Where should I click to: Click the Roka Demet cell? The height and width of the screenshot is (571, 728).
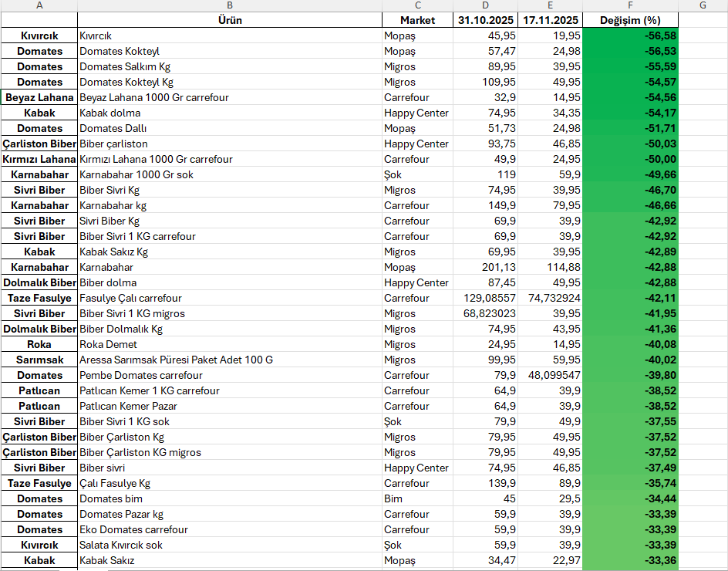pyautogui.click(x=230, y=344)
